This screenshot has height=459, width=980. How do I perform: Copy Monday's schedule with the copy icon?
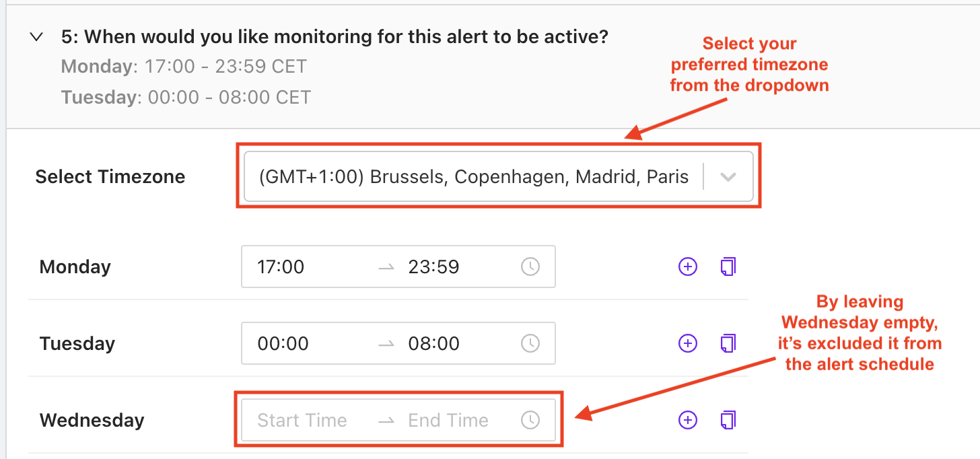tap(728, 267)
